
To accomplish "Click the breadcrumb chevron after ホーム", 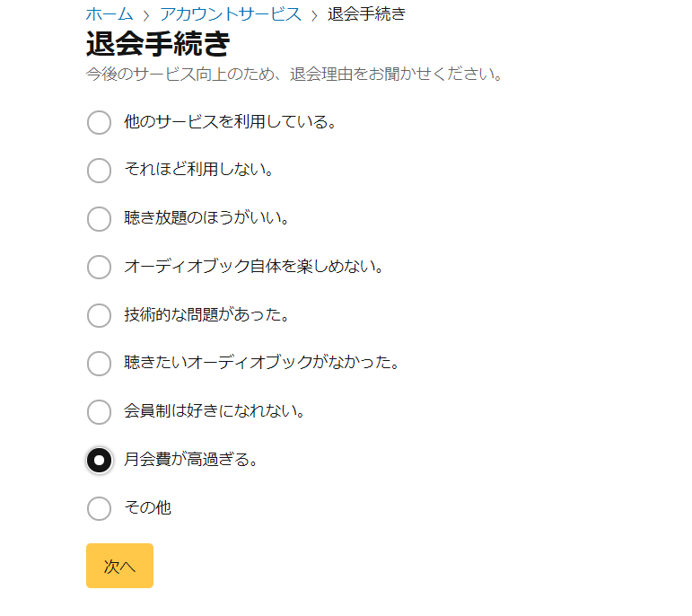I will [x=146, y=14].
